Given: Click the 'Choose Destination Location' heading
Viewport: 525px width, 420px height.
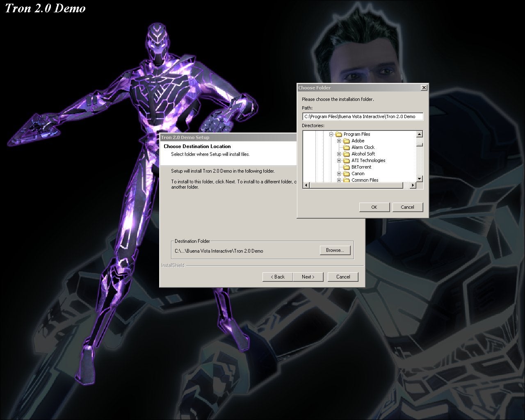Looking at the screenshot, I should click(197, 146).
